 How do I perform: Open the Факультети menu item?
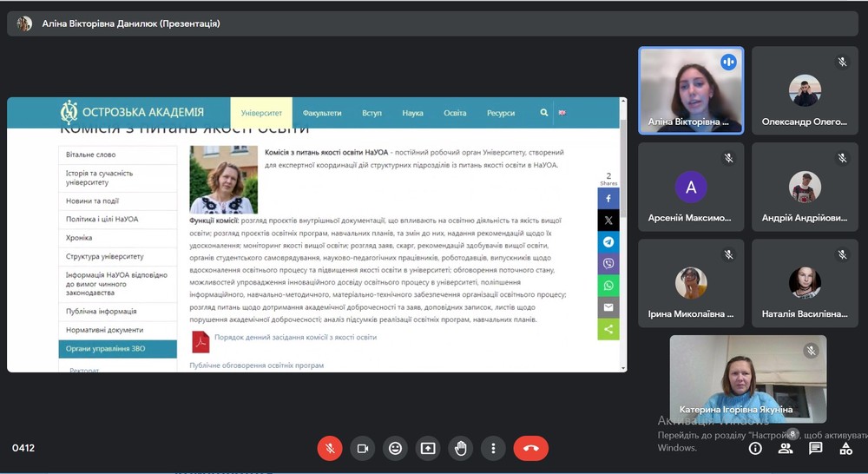pyautogui.click(x=322, y=113)
